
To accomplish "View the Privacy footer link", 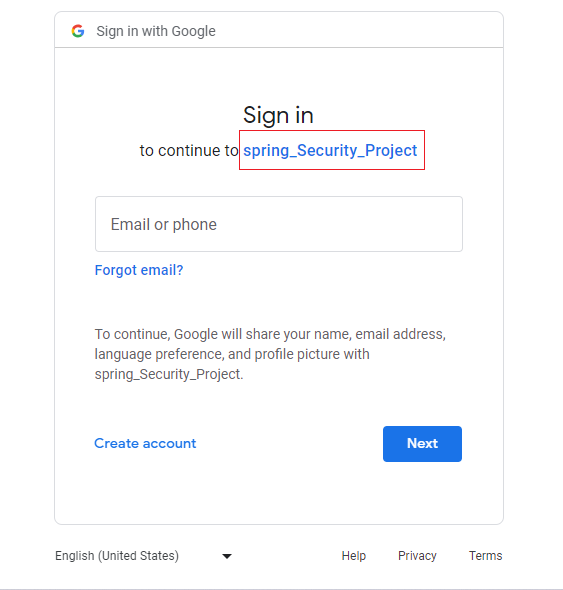I will (417, 556).
